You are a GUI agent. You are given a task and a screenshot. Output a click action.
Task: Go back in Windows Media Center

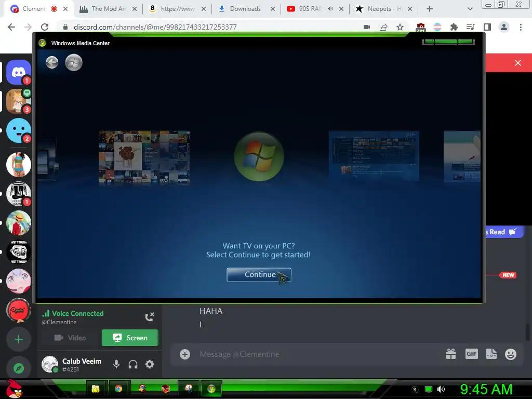coord(52,62)
